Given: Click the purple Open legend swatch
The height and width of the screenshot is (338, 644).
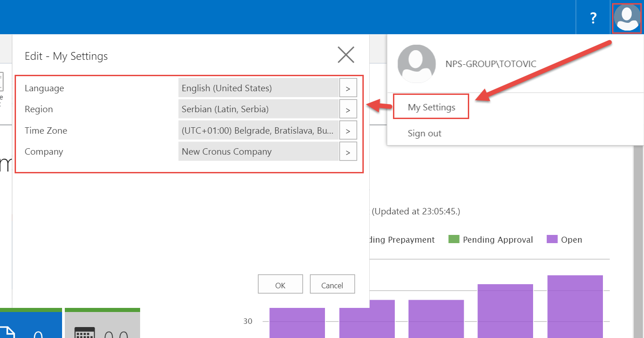Looking at the screenshot, I should [552, 239].
